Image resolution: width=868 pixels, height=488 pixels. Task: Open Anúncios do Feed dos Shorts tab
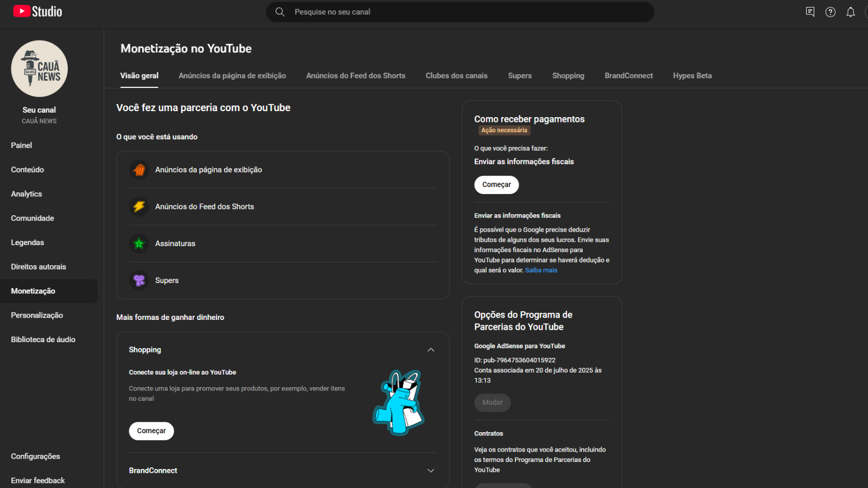356,76
